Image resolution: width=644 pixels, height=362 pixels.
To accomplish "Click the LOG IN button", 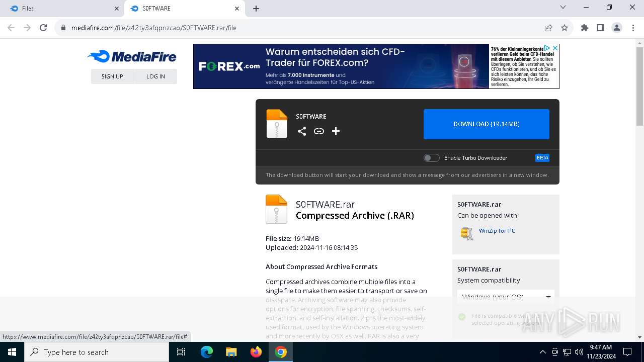I will click(x=155, y=76).
